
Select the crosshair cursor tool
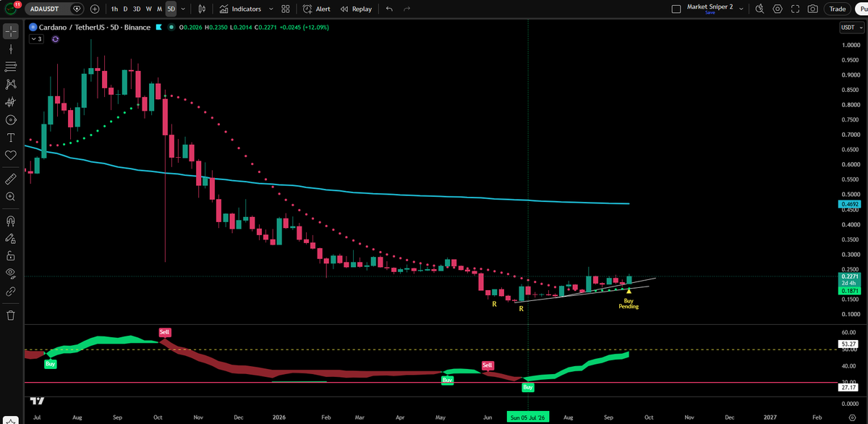coord(11,32)
